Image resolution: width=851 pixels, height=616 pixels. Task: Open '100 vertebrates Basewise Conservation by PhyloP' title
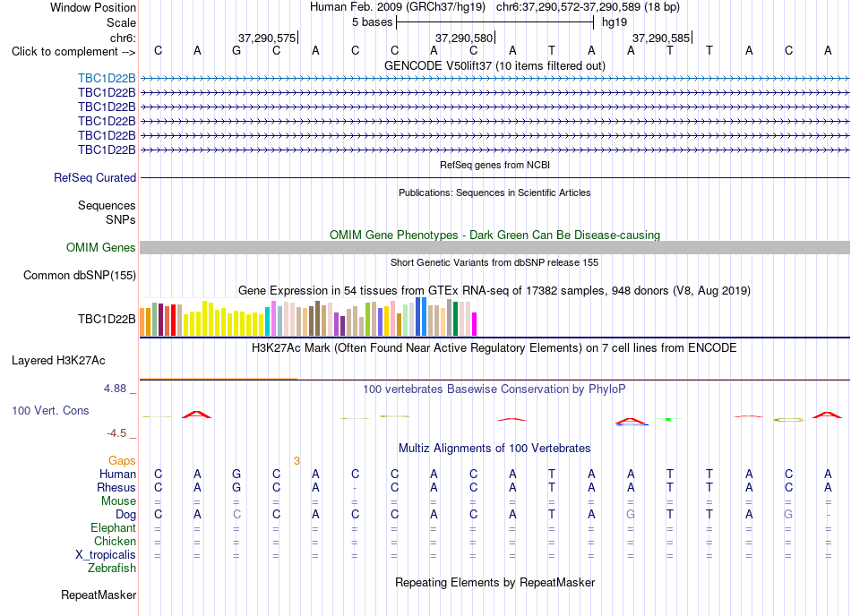coord(494,389)
